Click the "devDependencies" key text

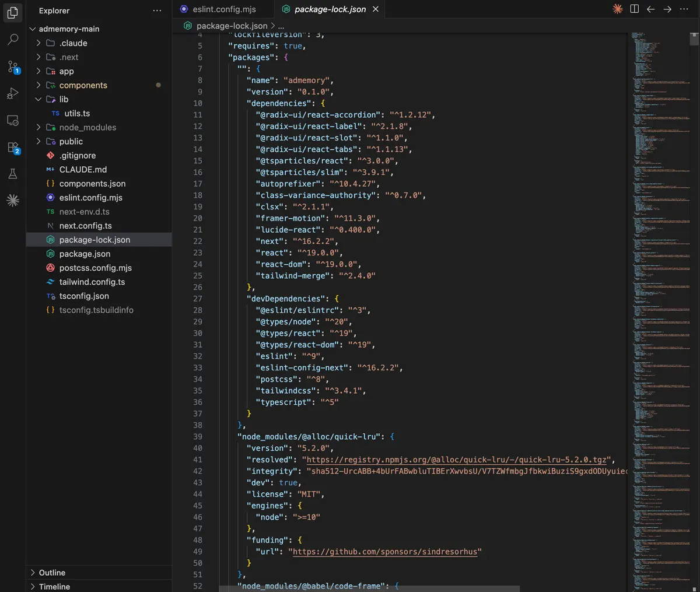pyautogui.click(x=288, y=299)
